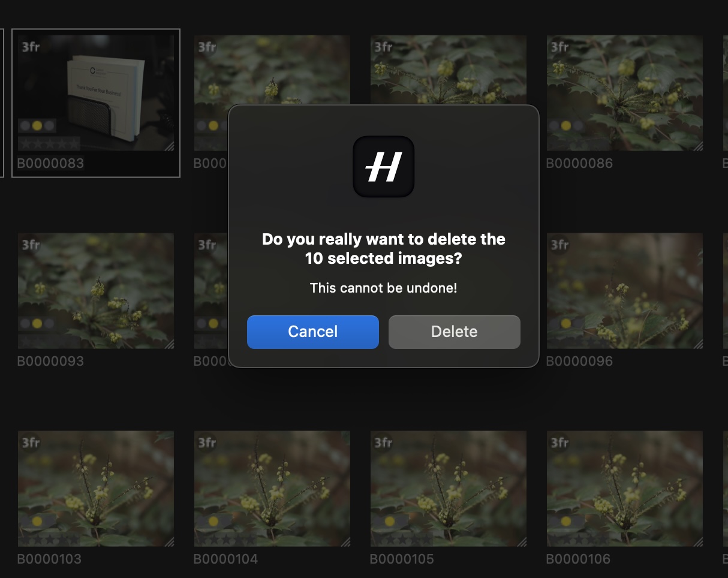Confirm with the Delete button

pos(454,332)
